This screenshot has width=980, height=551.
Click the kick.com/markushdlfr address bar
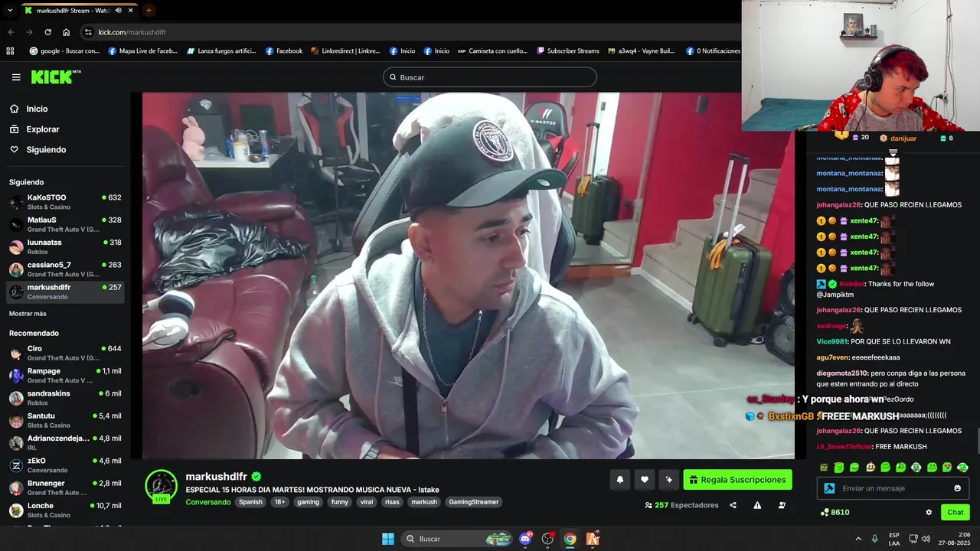coord(132,32)
